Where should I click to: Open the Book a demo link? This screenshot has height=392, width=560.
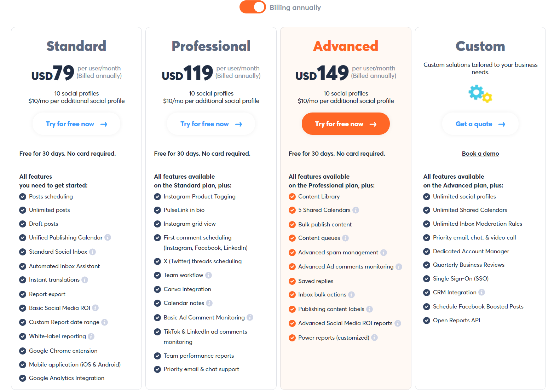pyautogui.click(x=480, y=153)
